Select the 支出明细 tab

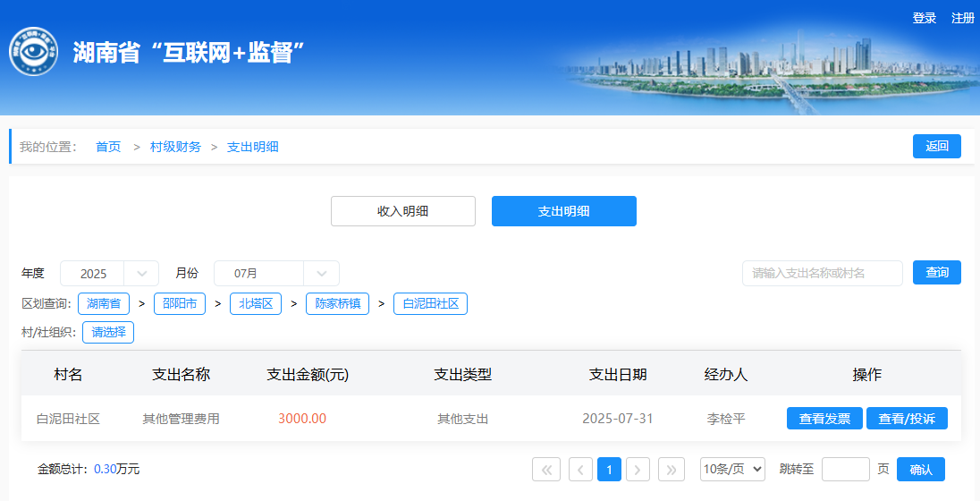point(563,211)
